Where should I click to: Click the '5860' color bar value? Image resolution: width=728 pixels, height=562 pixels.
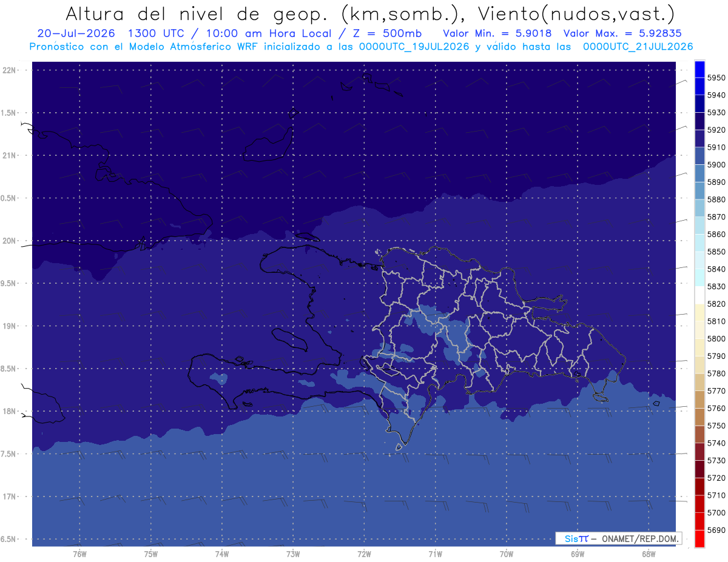tap(717, 235)
